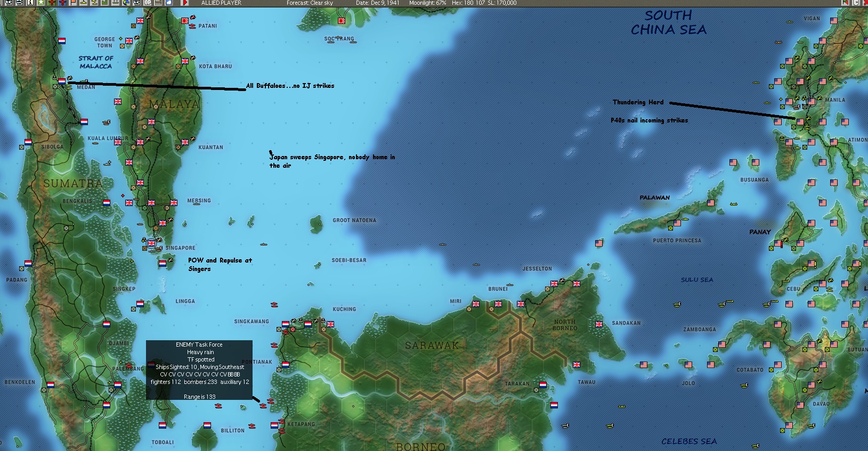Click the "Date: Dec 9, 1941" readout

(378, 3)
